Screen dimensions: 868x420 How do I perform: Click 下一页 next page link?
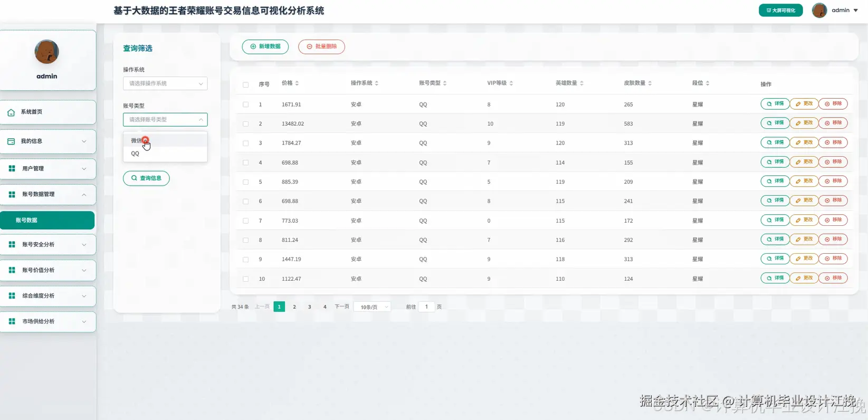[x=342, y=307]
